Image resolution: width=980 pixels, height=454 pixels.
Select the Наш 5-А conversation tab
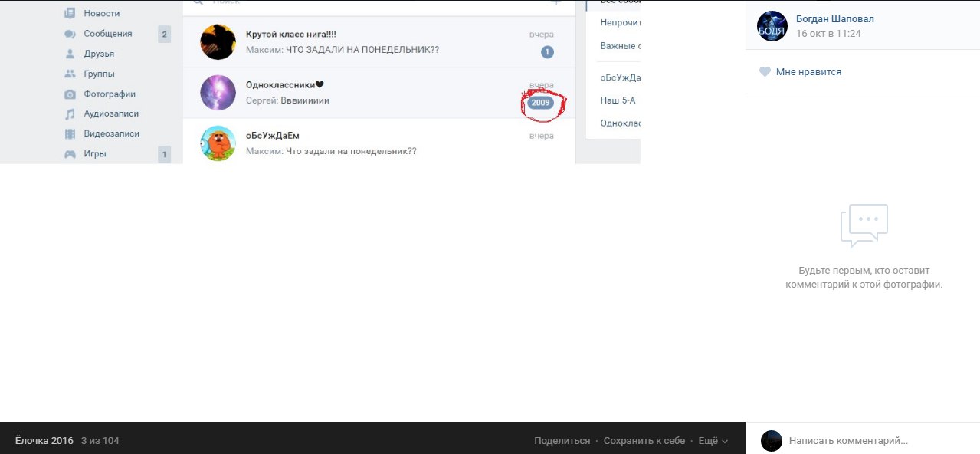[x=618, y=100]
